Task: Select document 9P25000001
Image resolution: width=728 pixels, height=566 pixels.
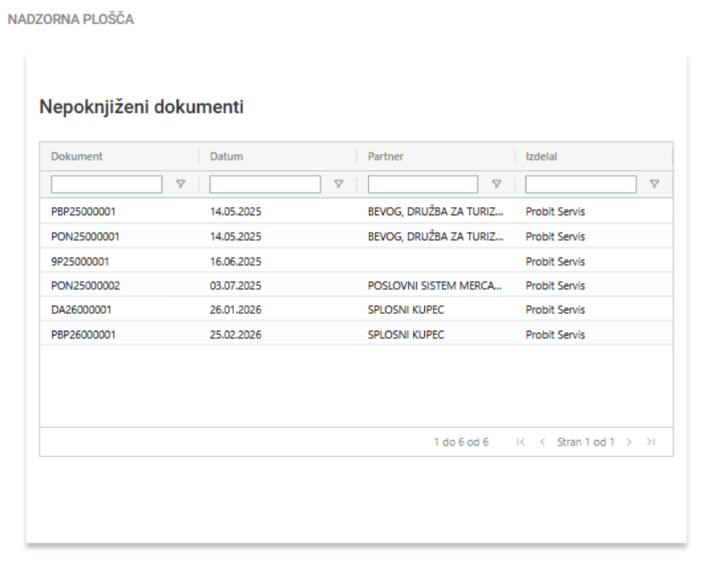Action: click(80, 262)
